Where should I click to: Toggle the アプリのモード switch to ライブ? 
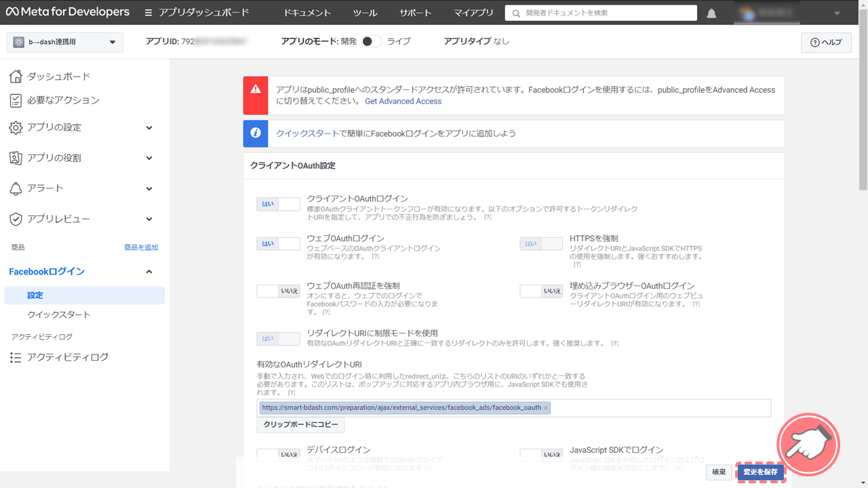coord(372,41)
